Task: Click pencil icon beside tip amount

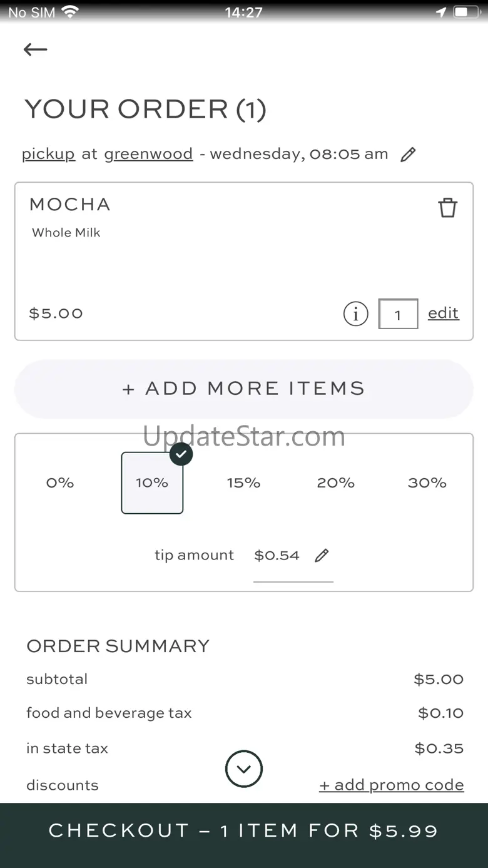Action: point(322,555)
